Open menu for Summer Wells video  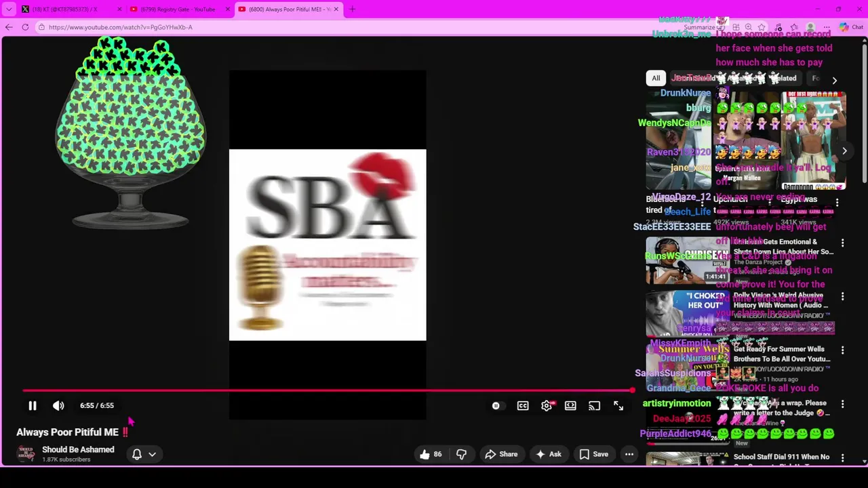pyautogui.click(x=842, y=350)
